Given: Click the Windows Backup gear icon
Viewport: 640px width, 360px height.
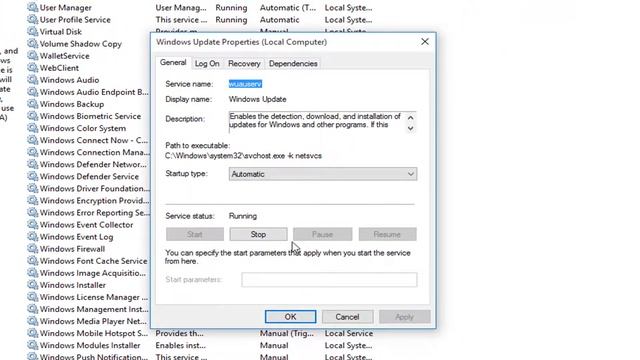Looking at the screenshot, I should tap(32, 104).
